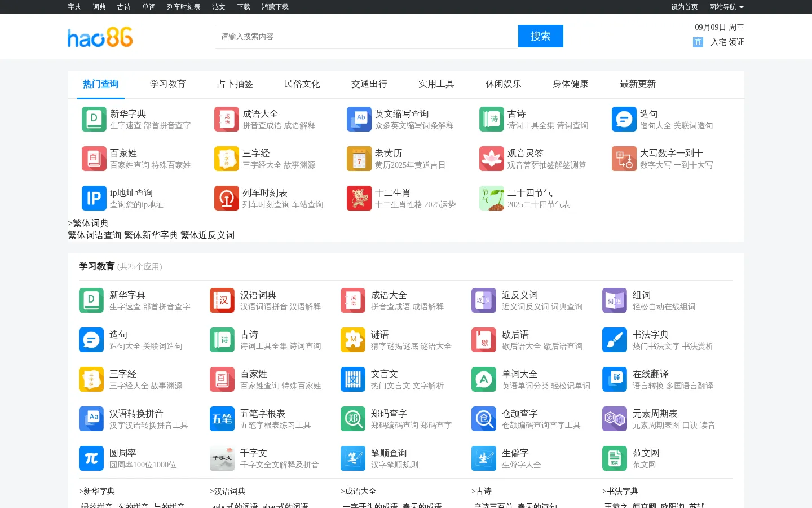Click the 英文缩写查询 Ab icon
Viewport: 812px width, 508px height.
pos(359,119)
